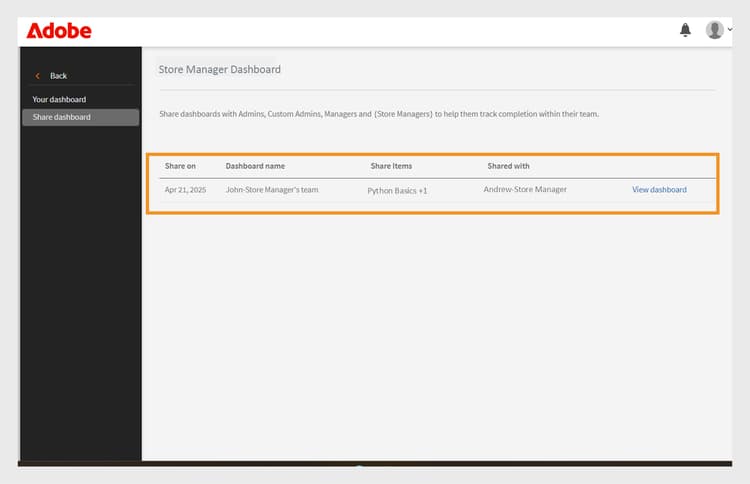Click the Share Items column header
The width and height of the screenshot is (750, 484).
(x=391, y=166)
